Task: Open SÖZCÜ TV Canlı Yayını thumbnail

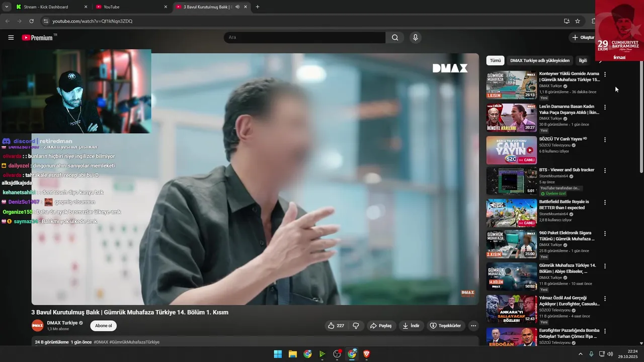Action: (511, 150)
